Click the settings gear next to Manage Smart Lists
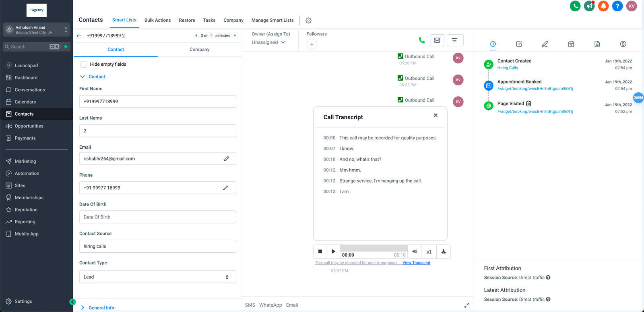Image resolution: width=644 pixels, height=312 pixels. point(308,21)
